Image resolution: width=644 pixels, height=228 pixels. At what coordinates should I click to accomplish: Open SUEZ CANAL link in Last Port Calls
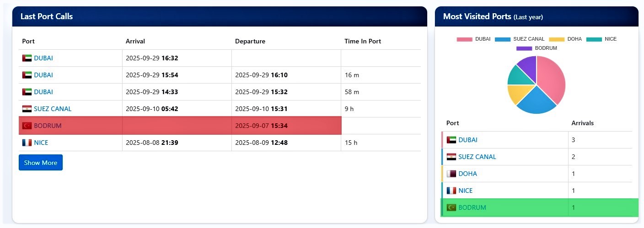53,109
